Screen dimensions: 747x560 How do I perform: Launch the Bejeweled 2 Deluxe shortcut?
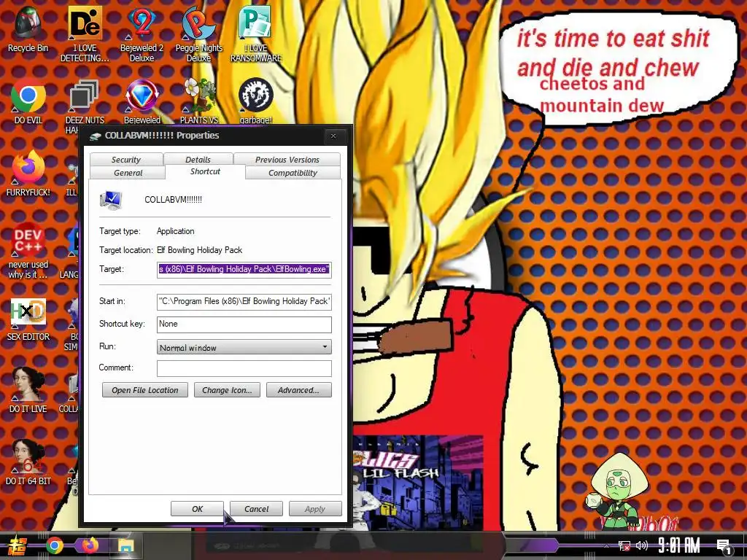point(142,34)
